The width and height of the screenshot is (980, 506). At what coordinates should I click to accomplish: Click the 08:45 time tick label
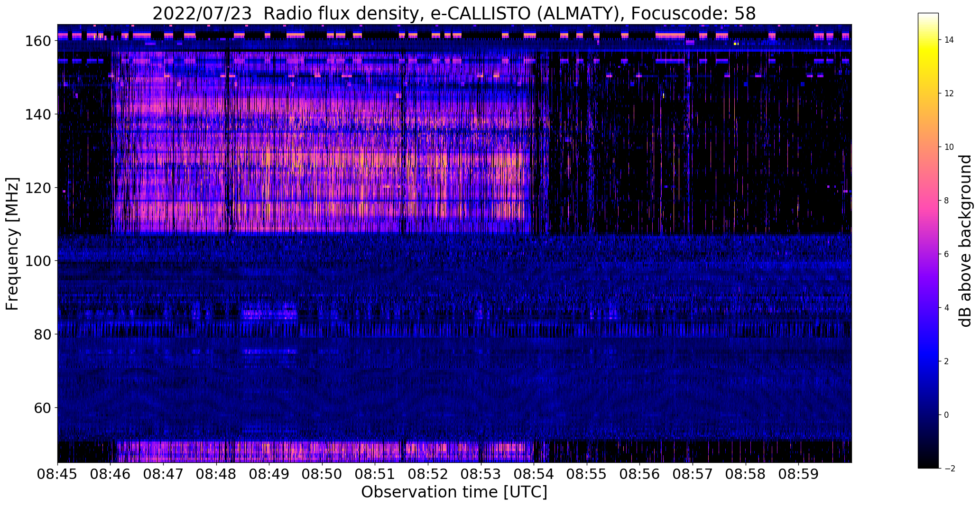coord(57,474)
